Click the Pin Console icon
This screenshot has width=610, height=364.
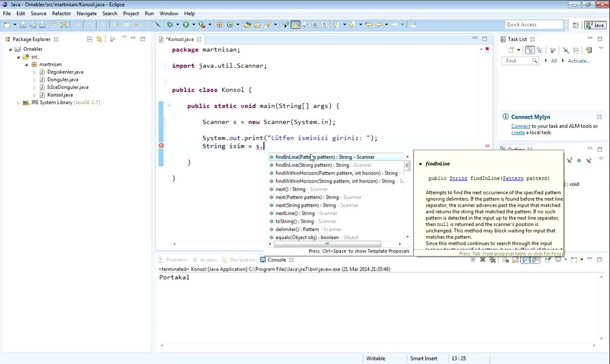click(548, 259)
